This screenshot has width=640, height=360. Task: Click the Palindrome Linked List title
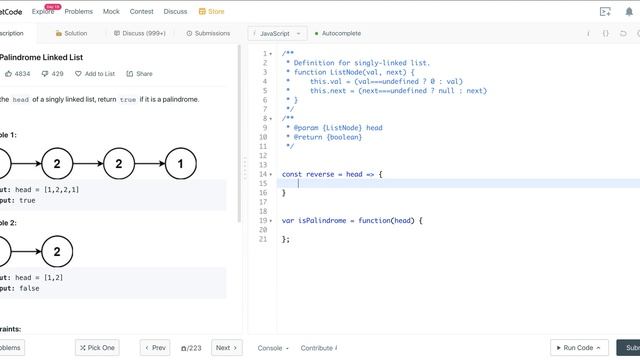[x=41, y=58]
